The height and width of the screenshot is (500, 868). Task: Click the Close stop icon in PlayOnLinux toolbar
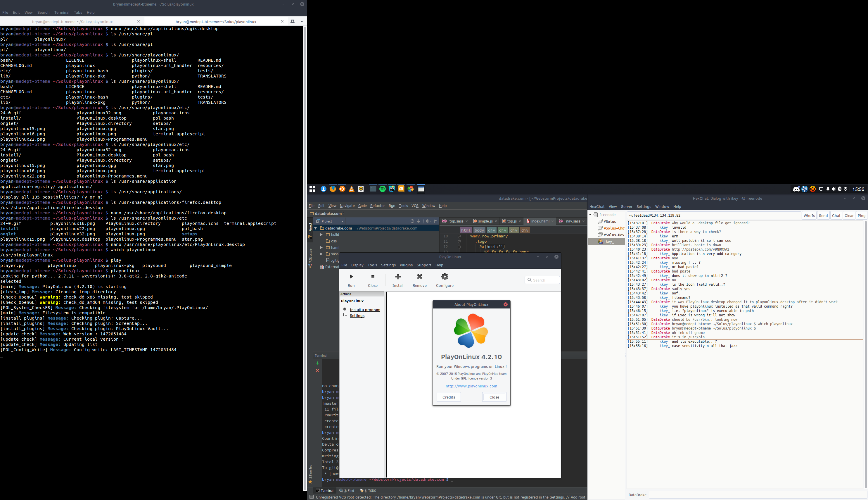[x=373, y=277]
